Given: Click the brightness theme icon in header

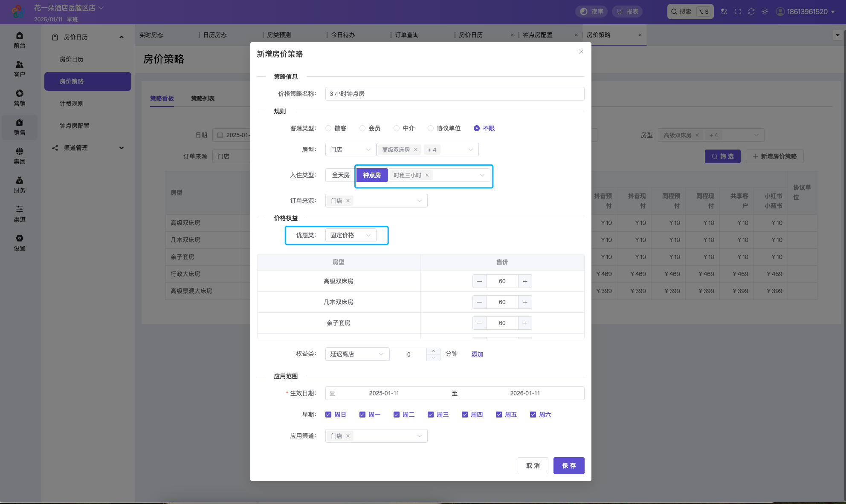Looking at the screenshot, I should (x=765, y=12).
